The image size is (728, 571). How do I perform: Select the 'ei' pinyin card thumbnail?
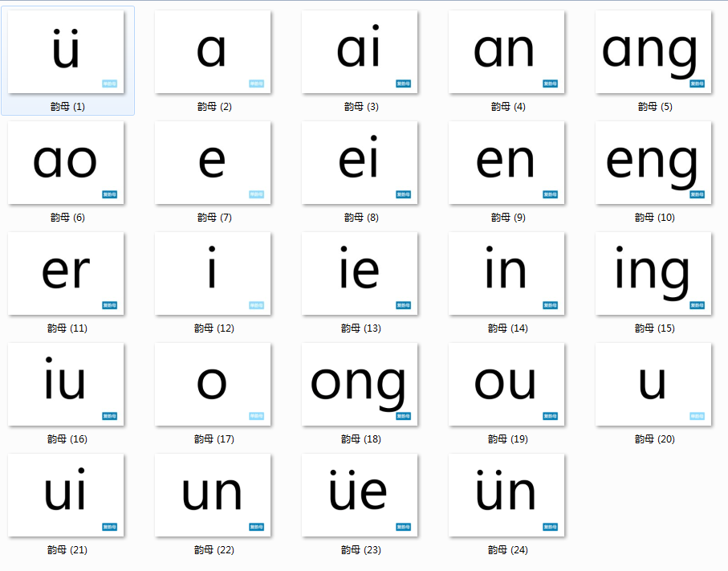click(360, 162)
